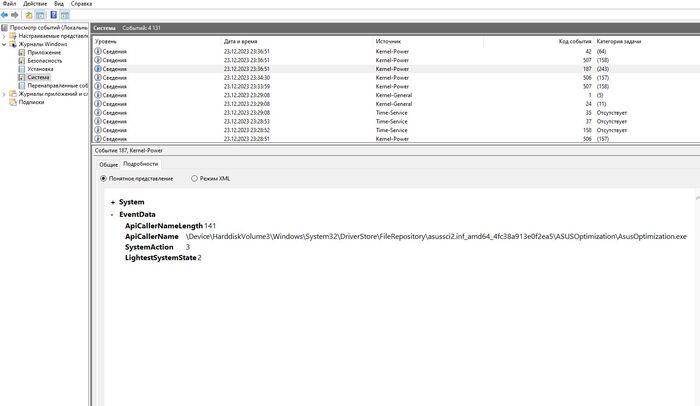Screen dimensions: 700x406
Task: Click the Безопасность log icon
Action: click(x=21, y=61)
